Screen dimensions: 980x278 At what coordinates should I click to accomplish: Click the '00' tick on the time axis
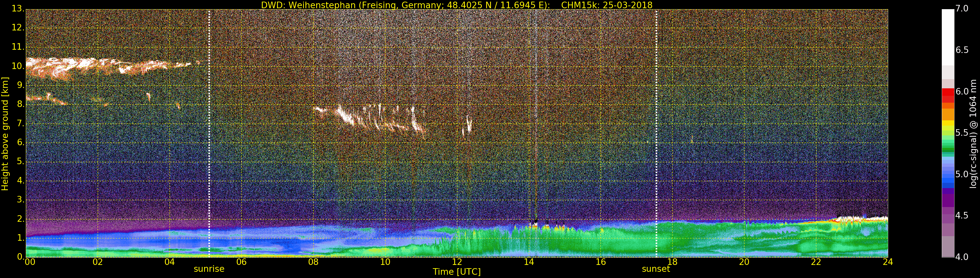pyautogui.click(x=30, y=262)
